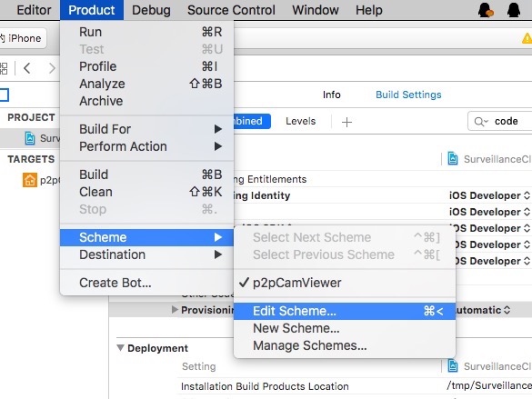Open the Source Control menu

pyautogui.click(x=231, y=10)
